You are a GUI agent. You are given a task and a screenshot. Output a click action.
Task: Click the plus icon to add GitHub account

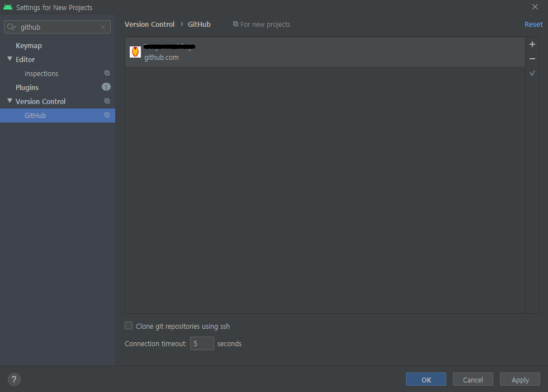click(532, 44)
